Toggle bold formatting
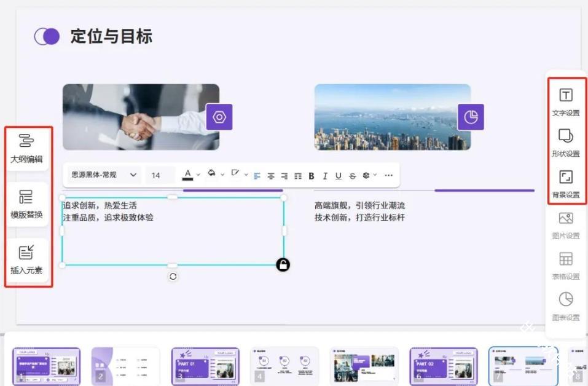The width and height of the screenshot is (588, 386). coord(312,176)
